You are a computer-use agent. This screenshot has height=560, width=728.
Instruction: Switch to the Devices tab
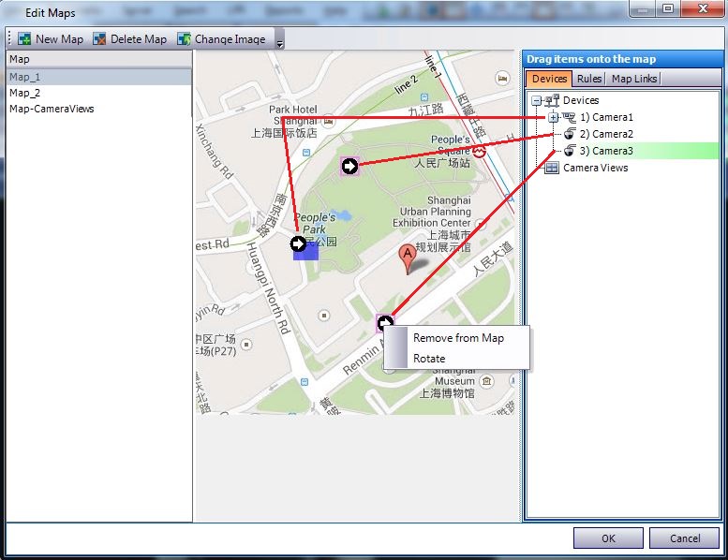click(x=549, y=79)
